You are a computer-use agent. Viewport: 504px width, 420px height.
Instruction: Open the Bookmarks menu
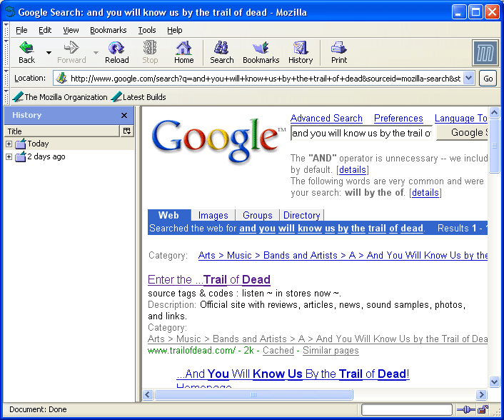(x=109, y=30)
